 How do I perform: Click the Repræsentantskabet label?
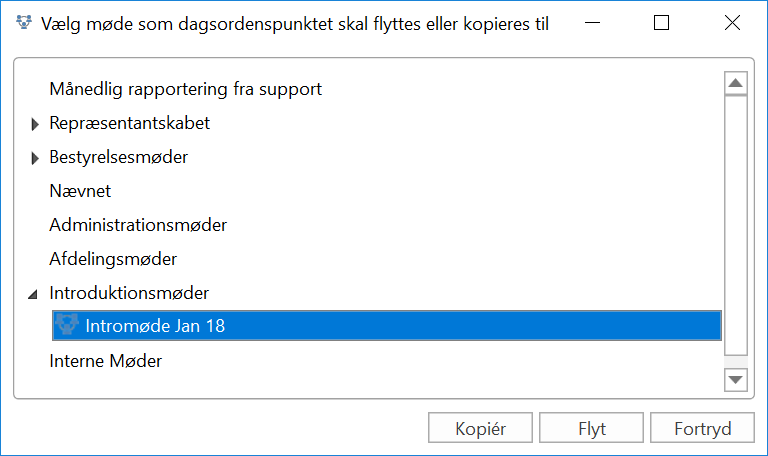click(129, 123)
